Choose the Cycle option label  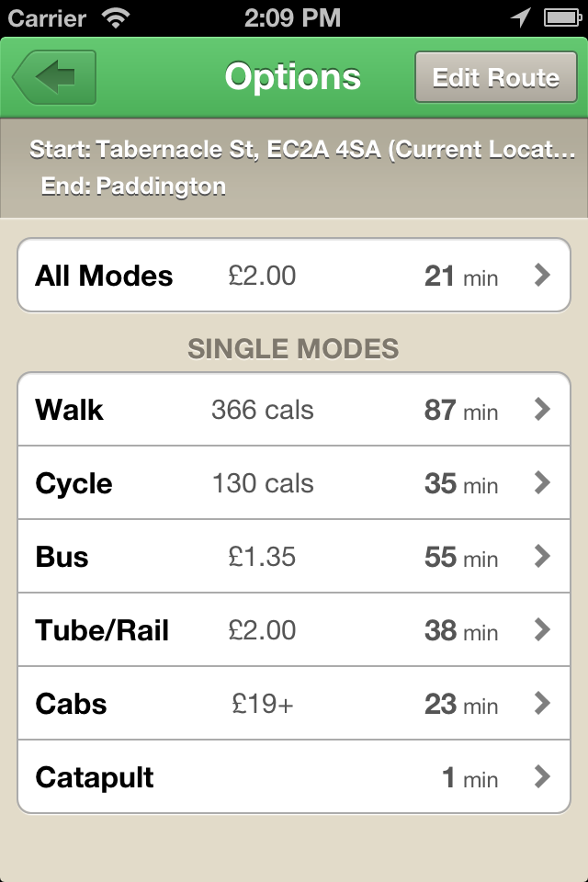[74, 483]
